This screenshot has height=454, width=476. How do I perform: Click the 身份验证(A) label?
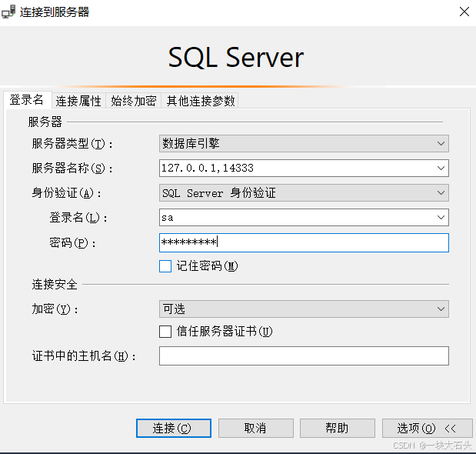click(x=66, y=193)
